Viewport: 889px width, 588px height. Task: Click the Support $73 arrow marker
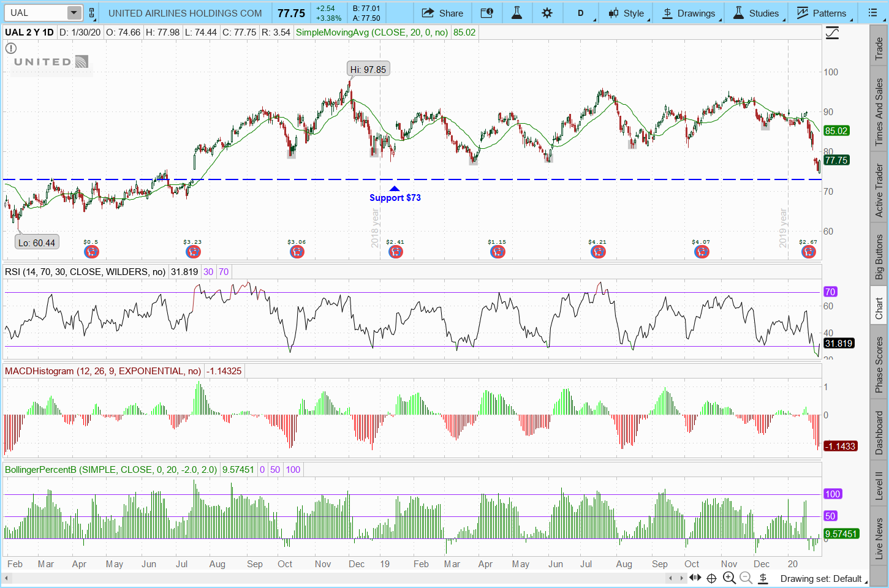[395, 189]
